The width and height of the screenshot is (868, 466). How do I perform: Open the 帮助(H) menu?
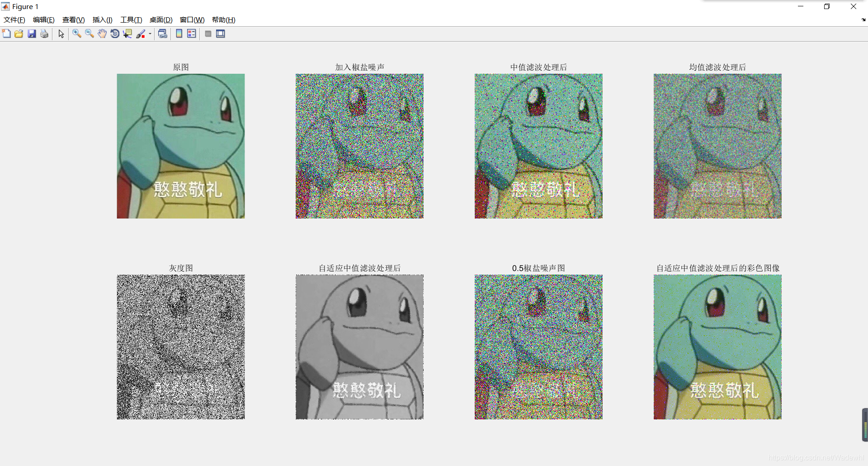click(x=224, y=20)
